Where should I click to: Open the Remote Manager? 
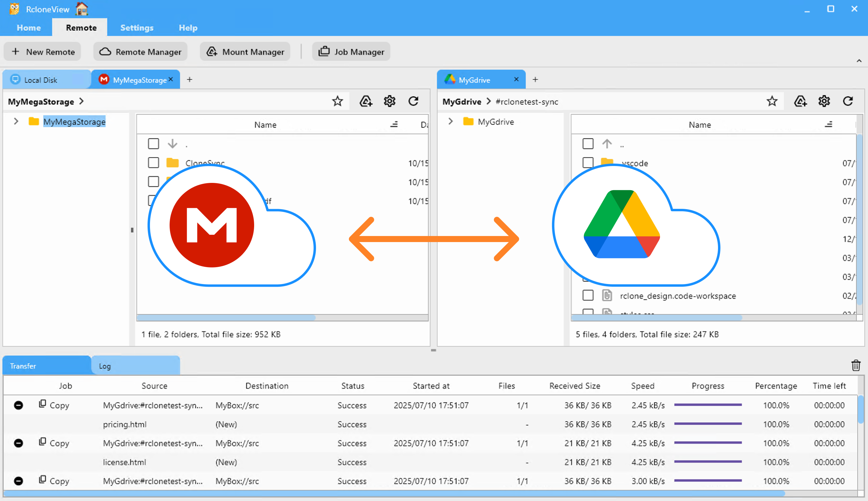pos(140,52)
